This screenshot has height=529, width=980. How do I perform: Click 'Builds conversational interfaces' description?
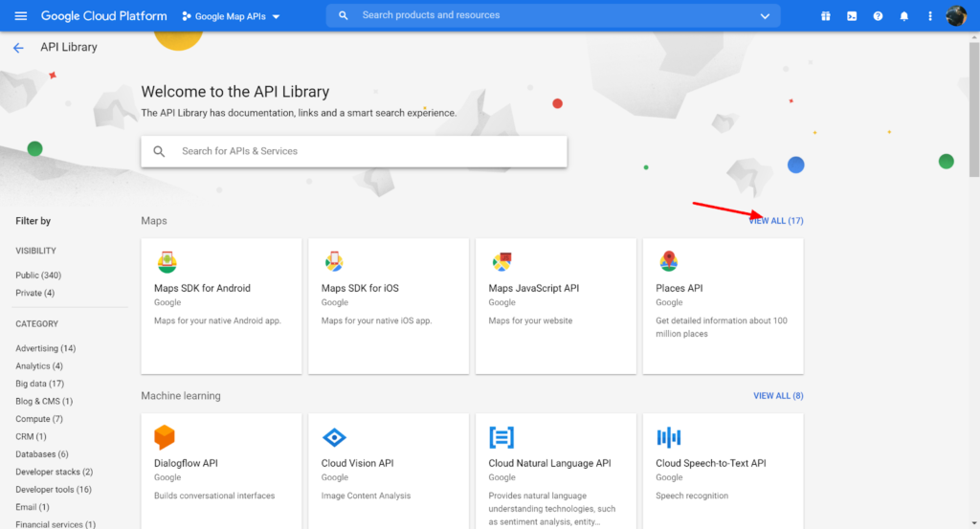tap(214, 496)
